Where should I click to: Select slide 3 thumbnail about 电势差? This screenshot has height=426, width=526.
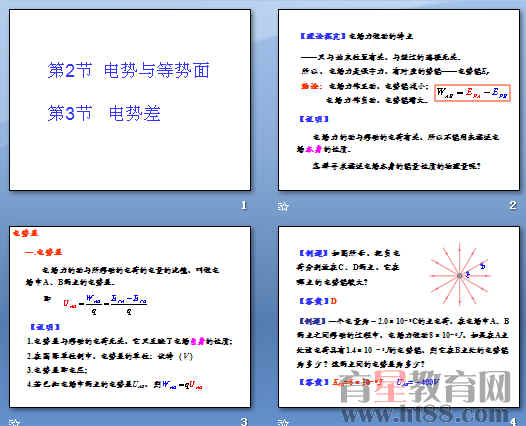(x=130, y=317)
